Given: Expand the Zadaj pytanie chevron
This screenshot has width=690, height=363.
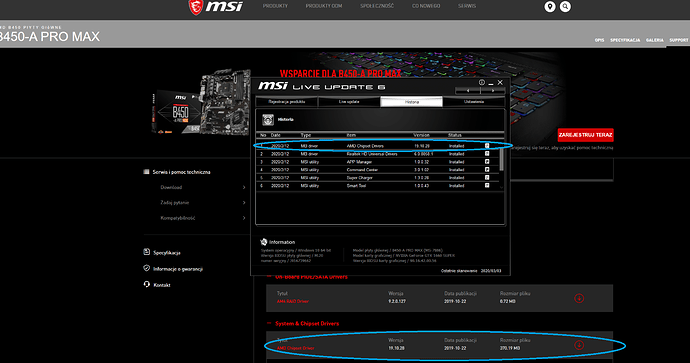Looking at the screenshot, I should pos(244,203).
